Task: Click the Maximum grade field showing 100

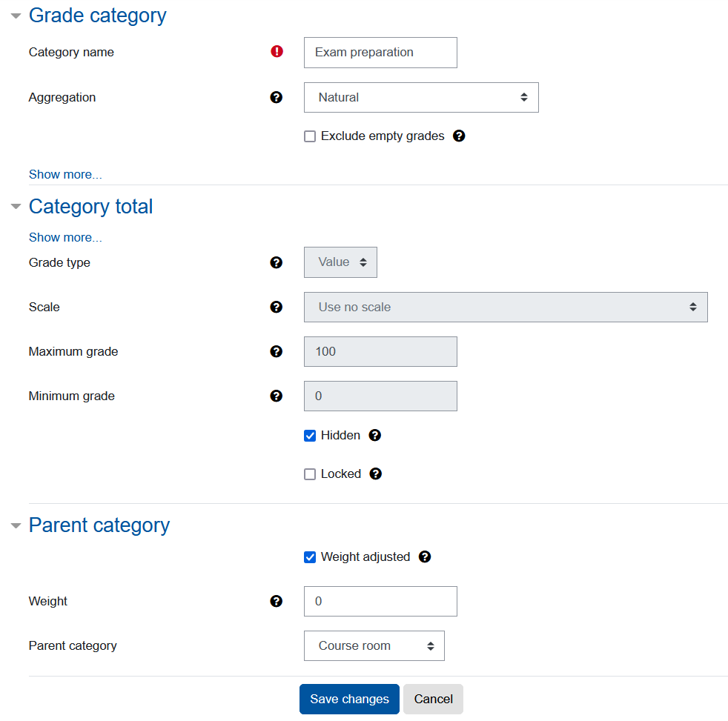Action: [380, 352]
